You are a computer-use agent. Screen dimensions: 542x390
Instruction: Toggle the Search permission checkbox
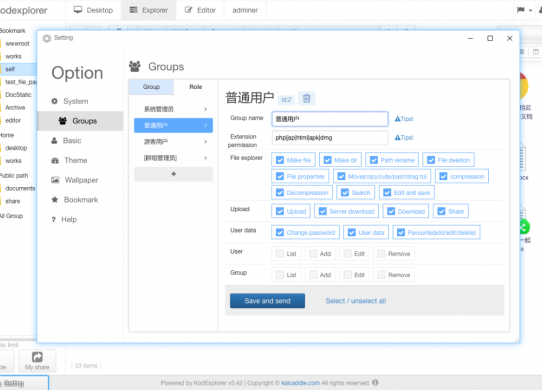click(345, 193)
